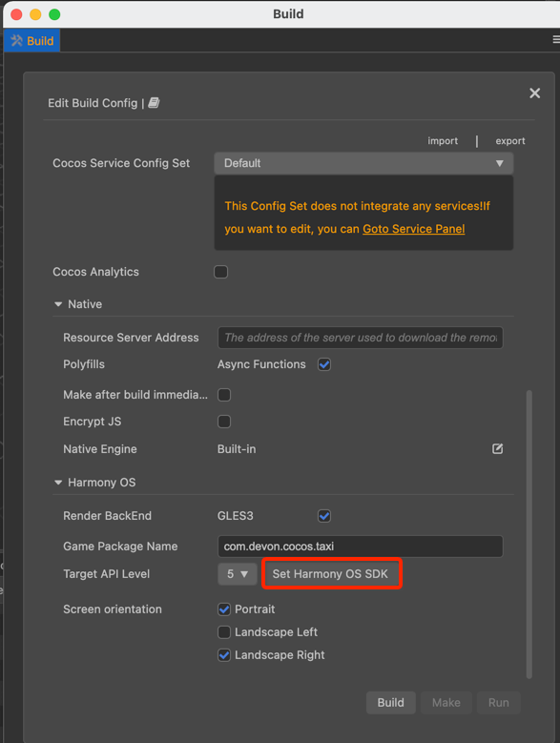Open the Target API Level dropdown
The width and height of the screenshot is (560, 743).
(238, 574)
